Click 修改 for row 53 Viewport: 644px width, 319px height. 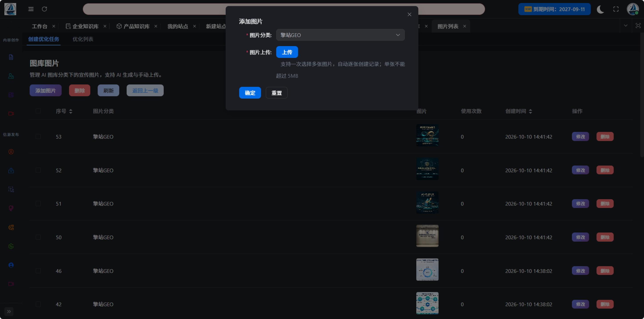click(581, 137)
